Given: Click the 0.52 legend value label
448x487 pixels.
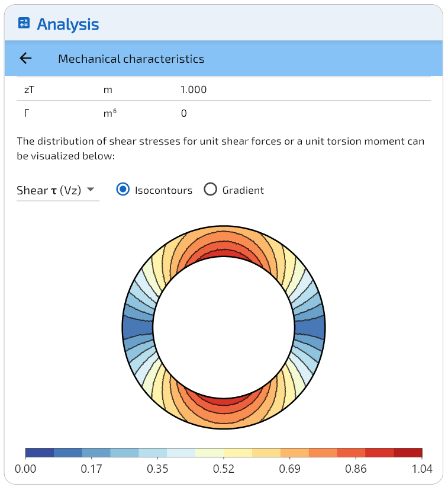Looking at the screenshot, I should pos(224,469).
